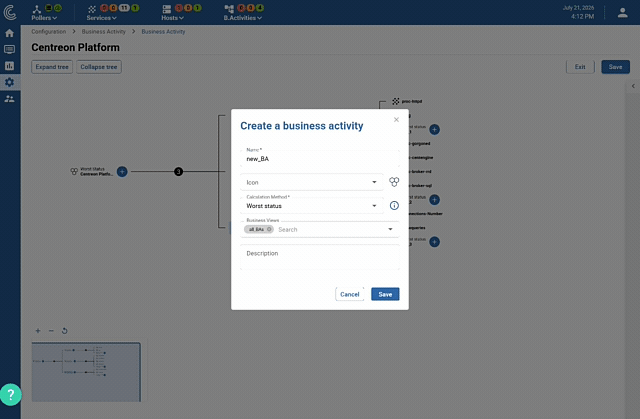Click the Centreon logo in the corner
This screenshot has width=640, height=419.
10,12
